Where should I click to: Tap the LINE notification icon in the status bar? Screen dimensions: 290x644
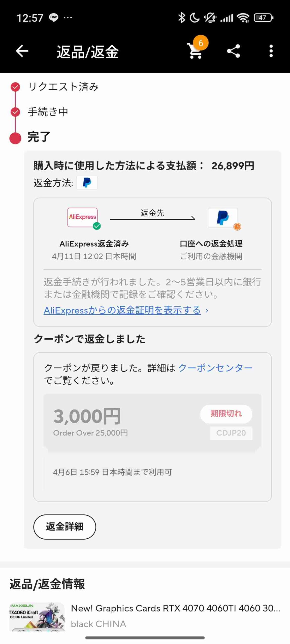tap(54, 17)
